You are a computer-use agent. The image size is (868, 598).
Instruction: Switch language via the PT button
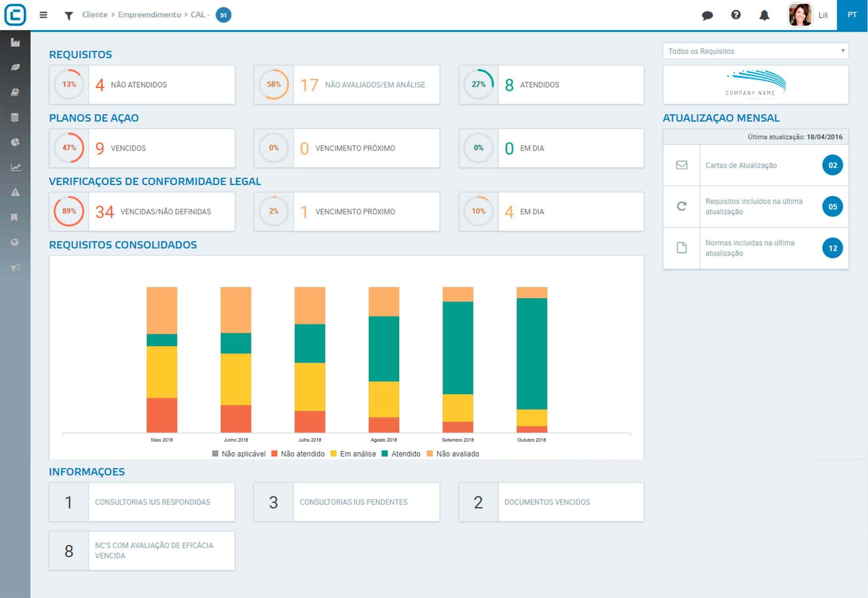[852, 15]
